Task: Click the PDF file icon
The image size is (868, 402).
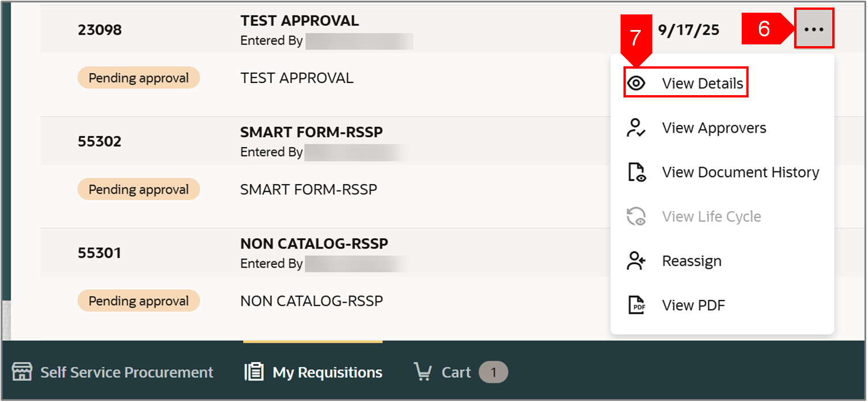Action: (x=636, y=306)
